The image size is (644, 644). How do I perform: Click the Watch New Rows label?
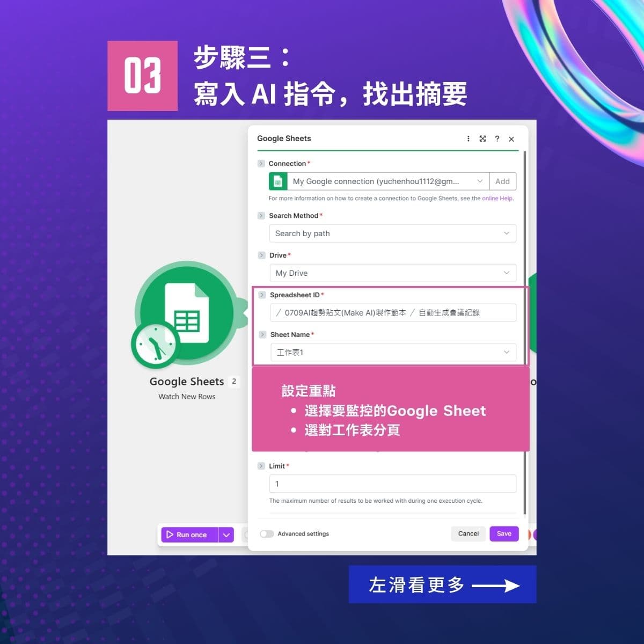187,397
